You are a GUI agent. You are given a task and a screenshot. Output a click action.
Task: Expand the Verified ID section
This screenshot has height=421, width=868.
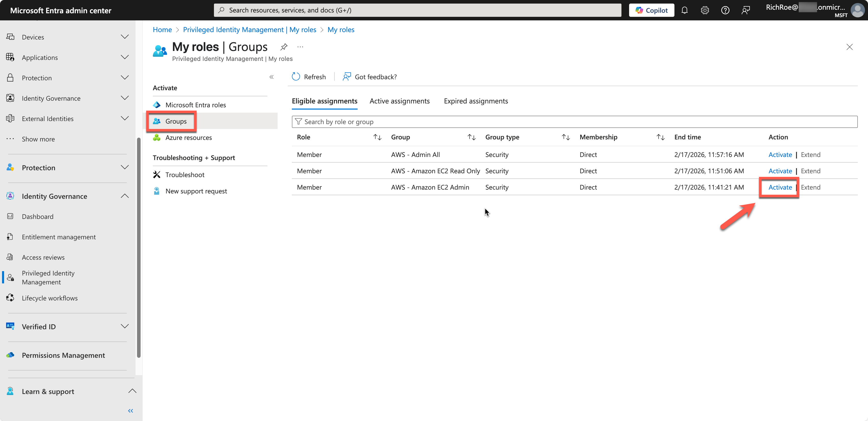[125, 326]
